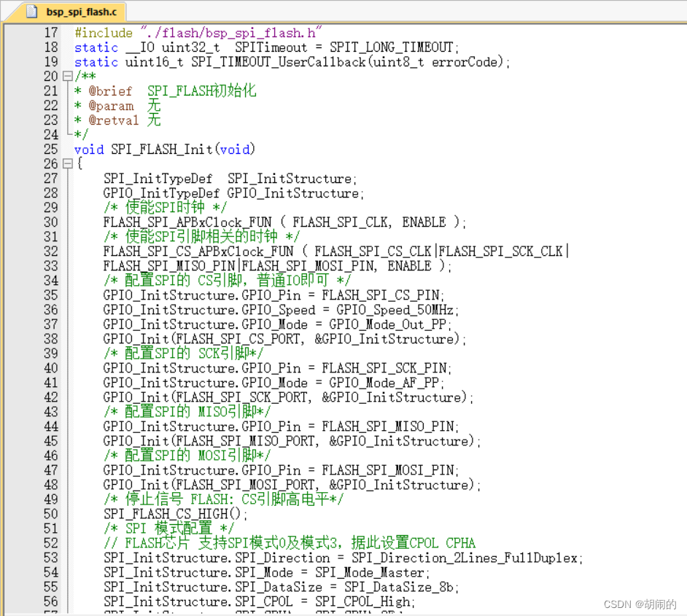Click FLASH_SPI_MOSI_PIN on line 47

(x=388, y=470)
